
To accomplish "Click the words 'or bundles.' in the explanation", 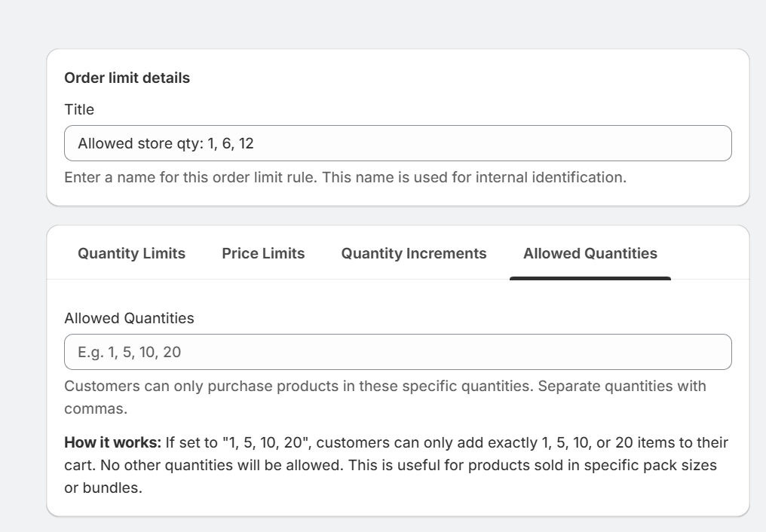I will coord(103,488).
